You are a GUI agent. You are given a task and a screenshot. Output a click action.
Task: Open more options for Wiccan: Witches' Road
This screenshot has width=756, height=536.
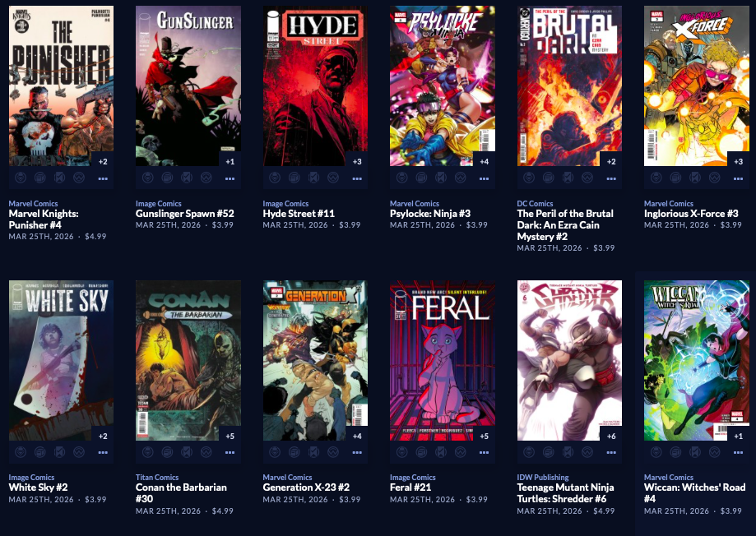click(738, 453)
